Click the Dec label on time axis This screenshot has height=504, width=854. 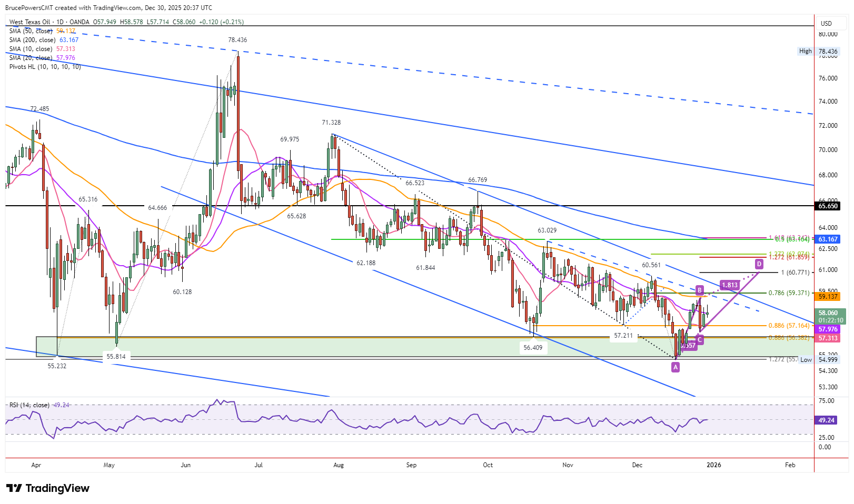point(637,465)
